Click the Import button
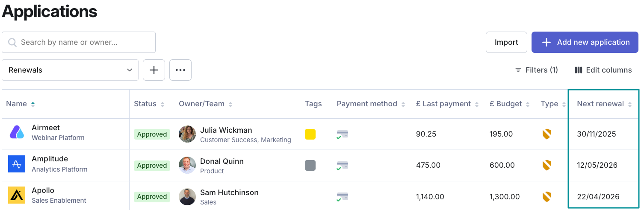This screenshot has width=644, height=210. click(x=506, y=42)
